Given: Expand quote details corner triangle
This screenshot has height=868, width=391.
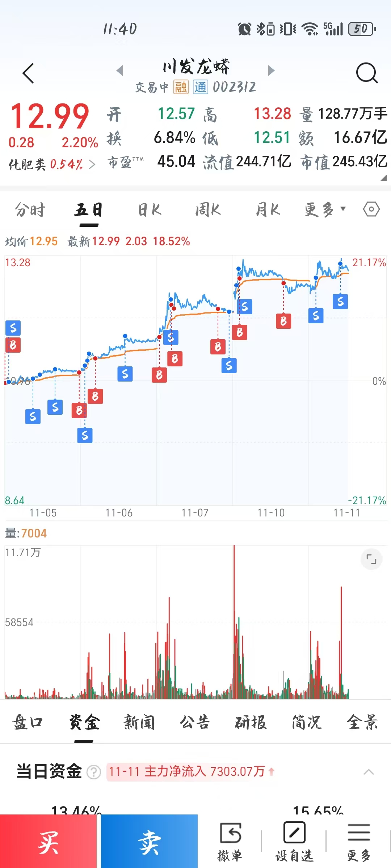Looking at the screenshot, I should [383, 178].
